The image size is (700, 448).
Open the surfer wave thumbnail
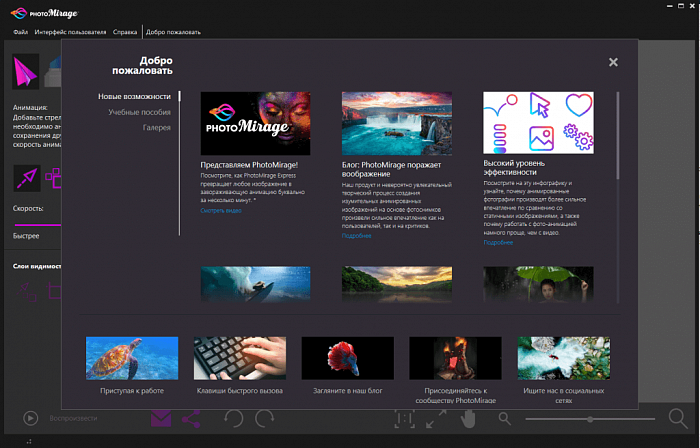click(x=255, y=284)
